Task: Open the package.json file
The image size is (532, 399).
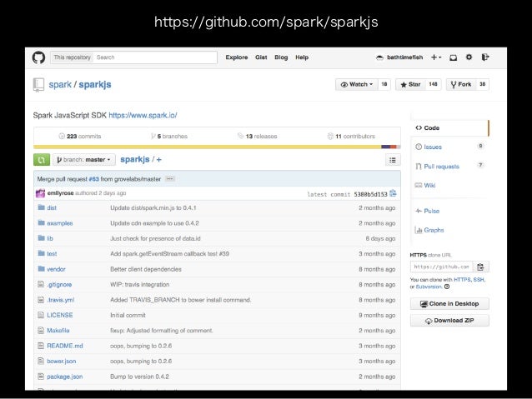Action: tap(64, 377)
